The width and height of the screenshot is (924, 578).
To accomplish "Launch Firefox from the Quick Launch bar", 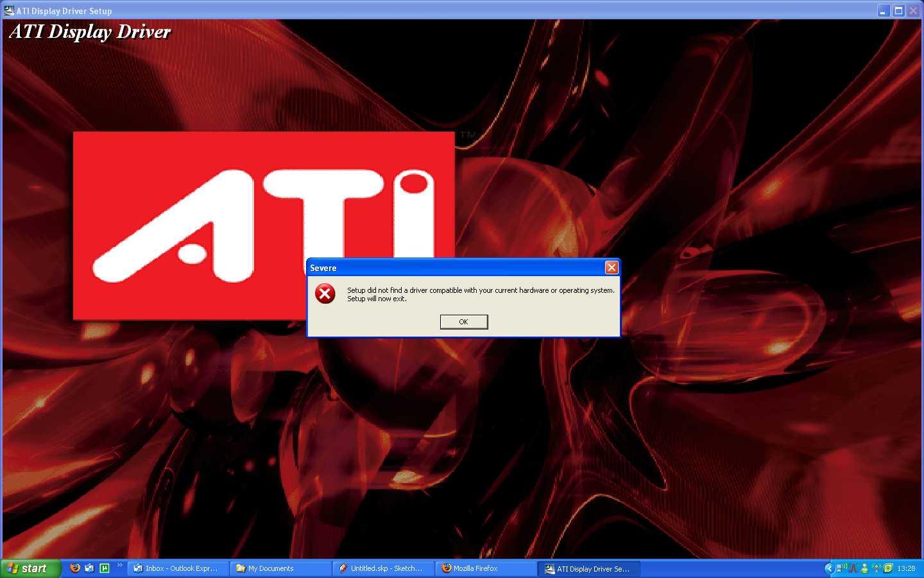I will [75, 568].
